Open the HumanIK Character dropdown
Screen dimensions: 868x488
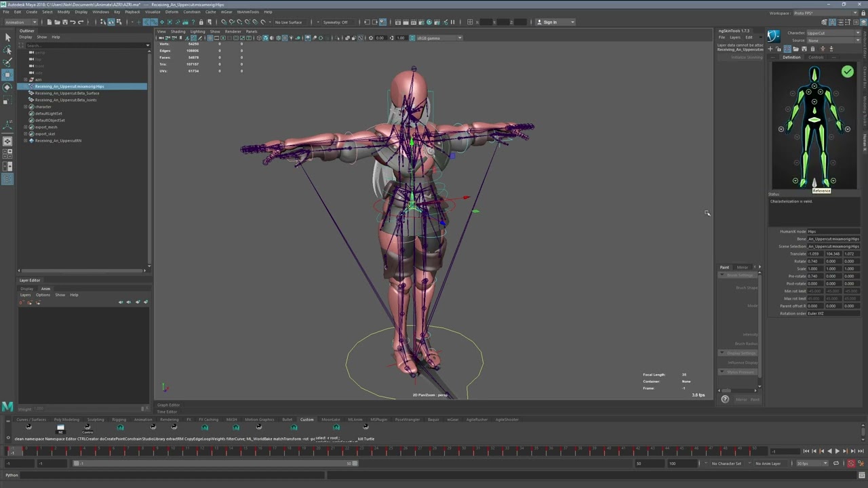tap(833, 33)
